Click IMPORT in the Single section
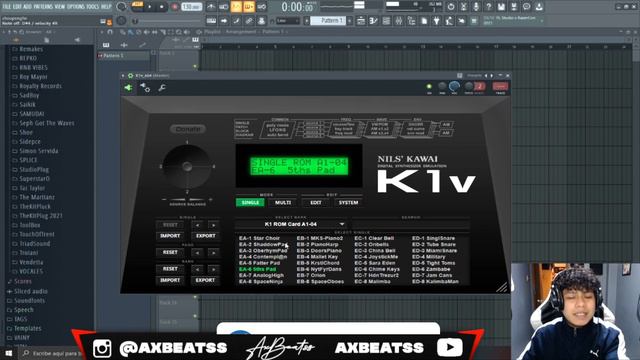640x360 pixels. [170, 236]
